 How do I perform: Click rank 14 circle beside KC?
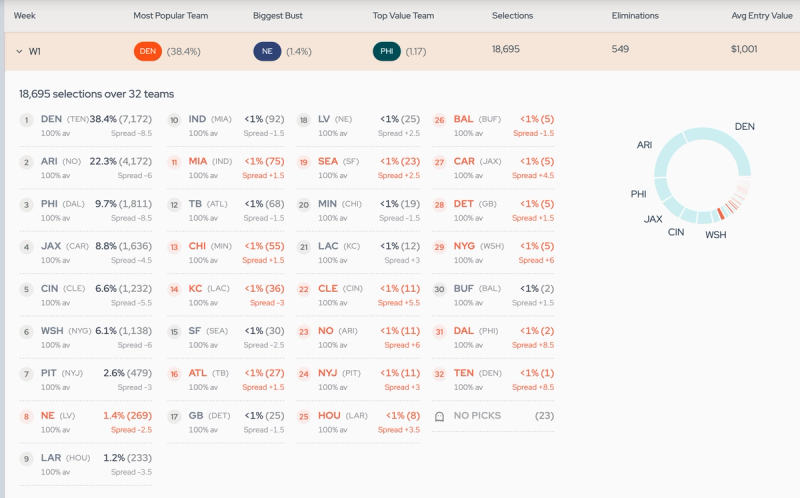(x=174, y=290)
